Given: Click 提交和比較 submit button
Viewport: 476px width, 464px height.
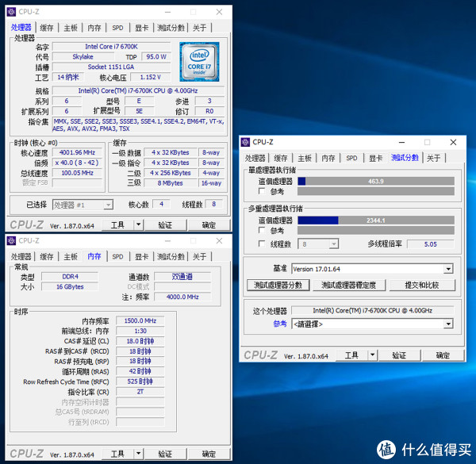Looking at the screenshot, I should pos(422,286).
